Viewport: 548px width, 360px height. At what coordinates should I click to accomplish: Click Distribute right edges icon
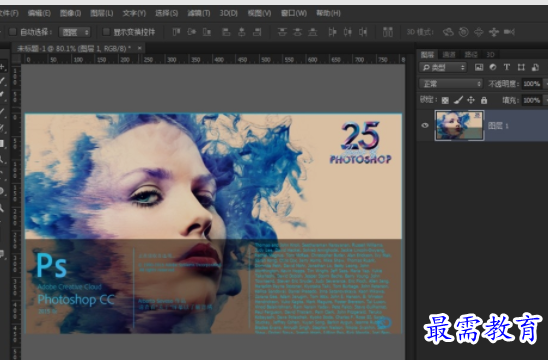pos(363,32)
